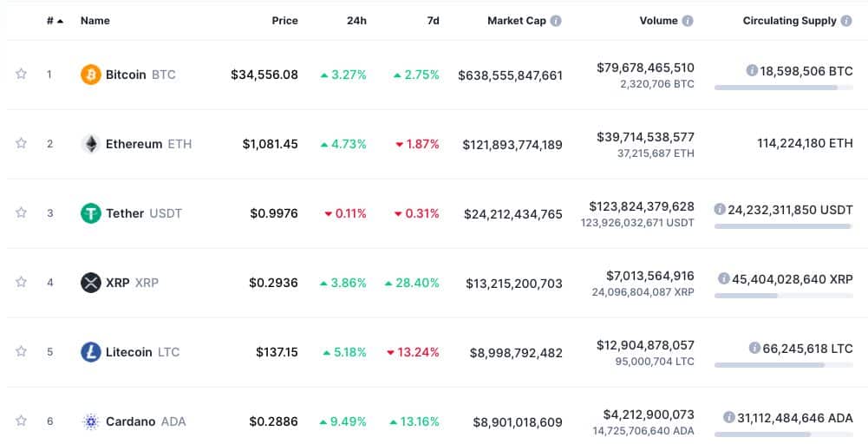868x444 pixels.
Task: Click Bitcoin's circulating supply progress bar
Action: (783, 88)
